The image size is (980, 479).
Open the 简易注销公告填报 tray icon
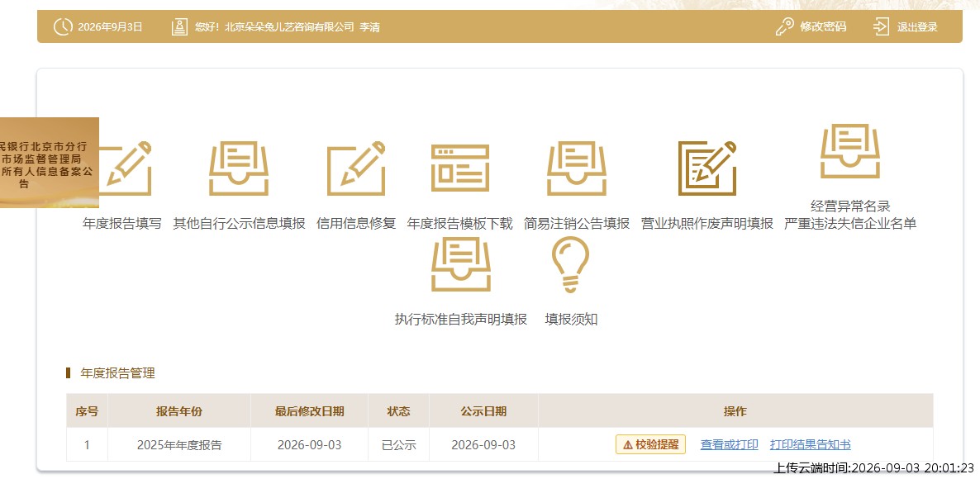coord(576,168)
